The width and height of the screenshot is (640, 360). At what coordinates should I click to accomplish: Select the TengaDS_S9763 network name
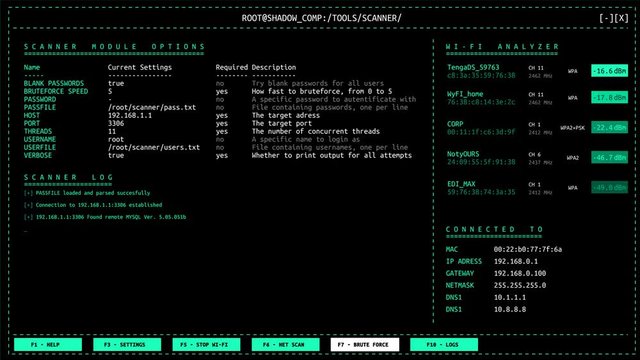point(473,67)
